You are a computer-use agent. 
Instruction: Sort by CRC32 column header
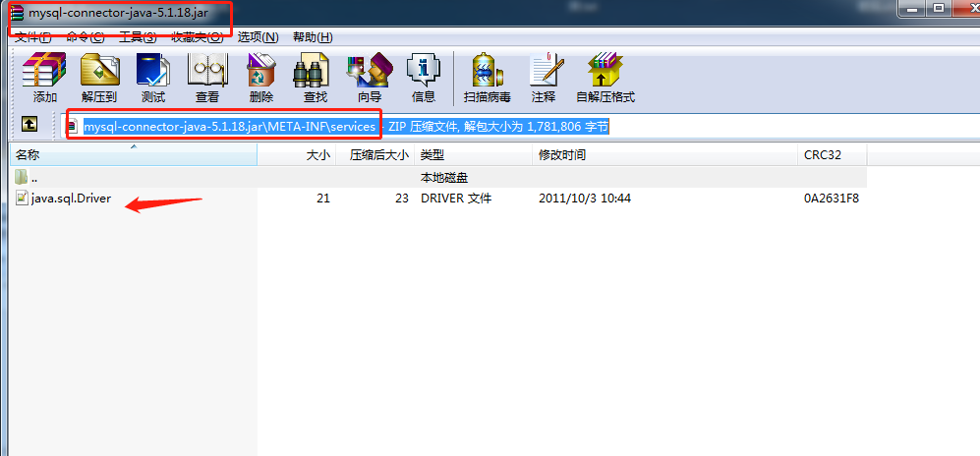tap(832, 155)
